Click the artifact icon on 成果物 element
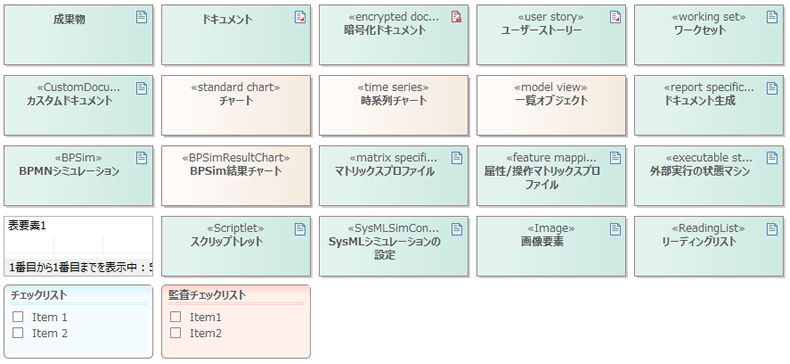 point(142,17)
